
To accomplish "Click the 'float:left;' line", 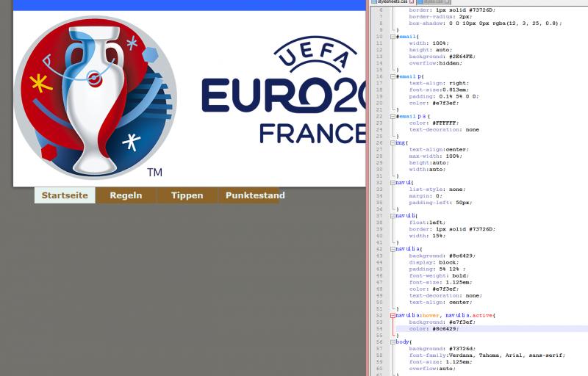I will 427,223.
